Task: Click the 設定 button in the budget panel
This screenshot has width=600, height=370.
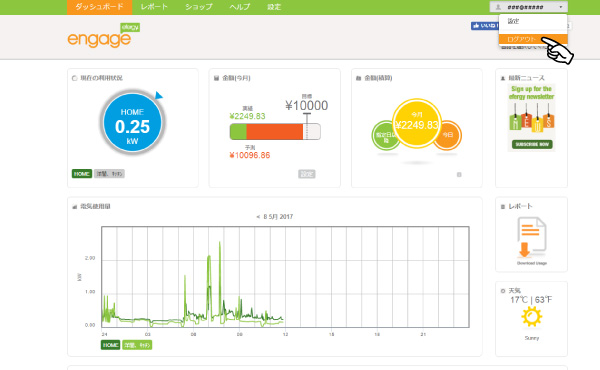Action: pos(307,174)
